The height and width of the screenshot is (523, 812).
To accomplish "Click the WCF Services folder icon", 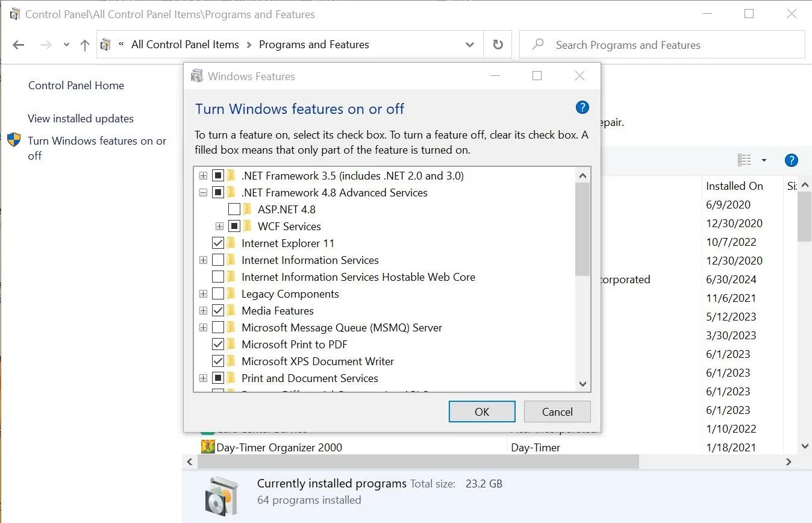I will (248, 226).
